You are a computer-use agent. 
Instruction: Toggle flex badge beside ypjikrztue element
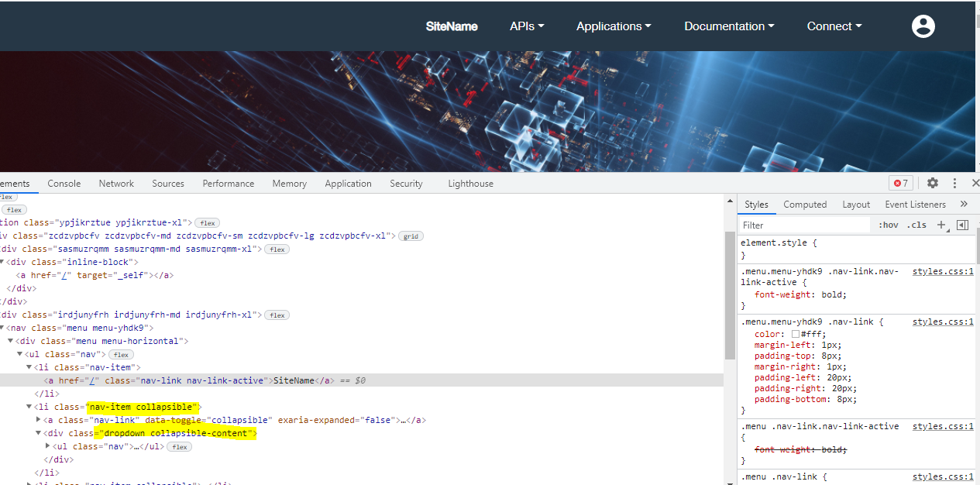[x=207, y=222]
